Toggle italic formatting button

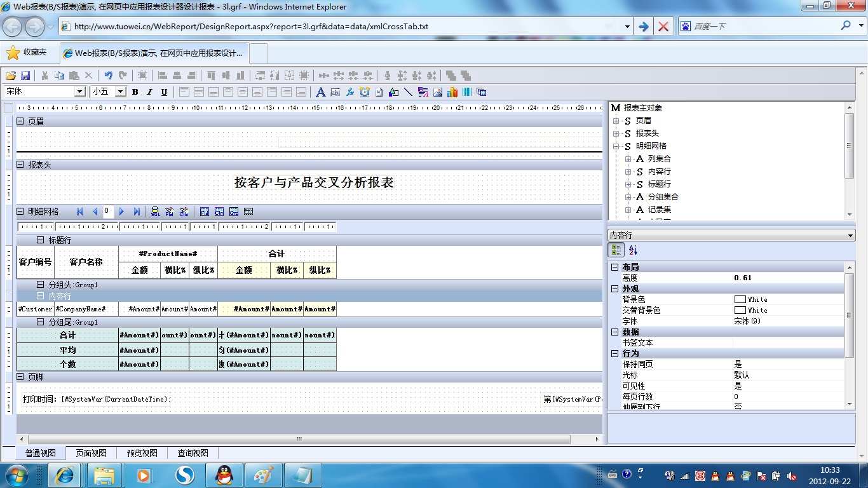pos(149,92)
